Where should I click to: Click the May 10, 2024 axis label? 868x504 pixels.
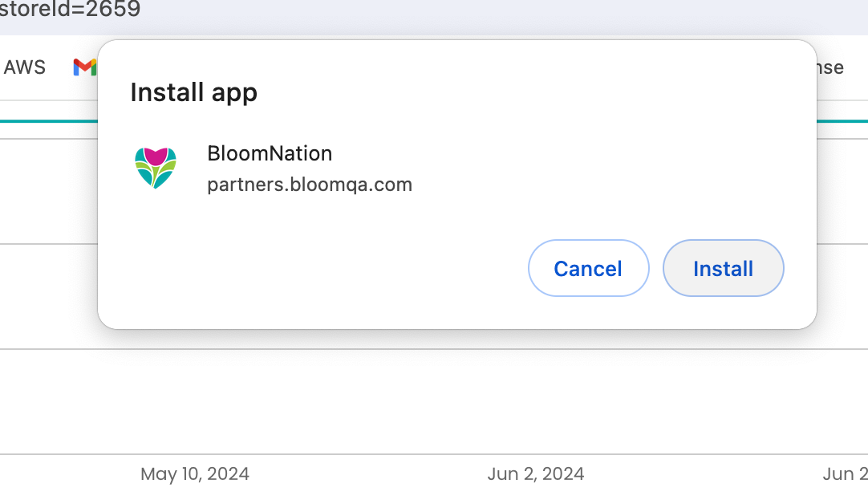pos(195,474)
